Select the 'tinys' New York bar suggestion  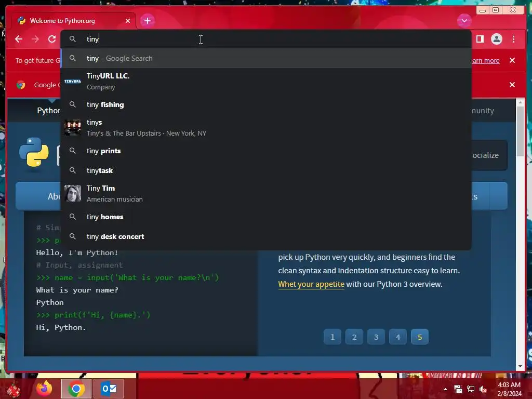click(x=266, y=128)
